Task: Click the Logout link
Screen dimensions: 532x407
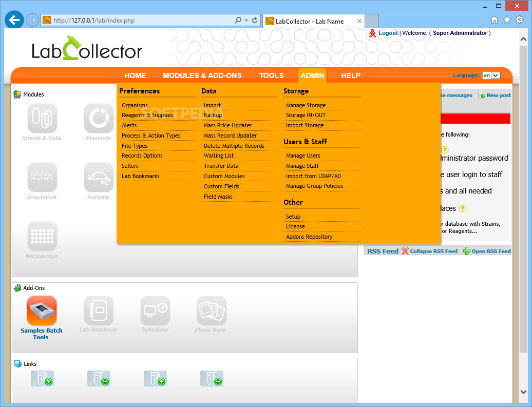Action: pyautogui.click(x=388, y=33)
